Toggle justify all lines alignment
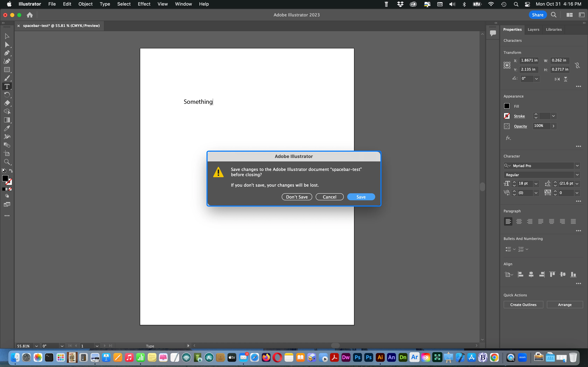This screenshot has height=367, width=588. click(573, 221)
